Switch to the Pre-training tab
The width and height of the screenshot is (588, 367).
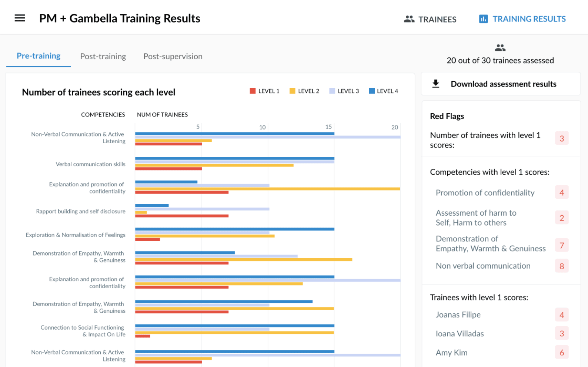[x=39, y=56]
